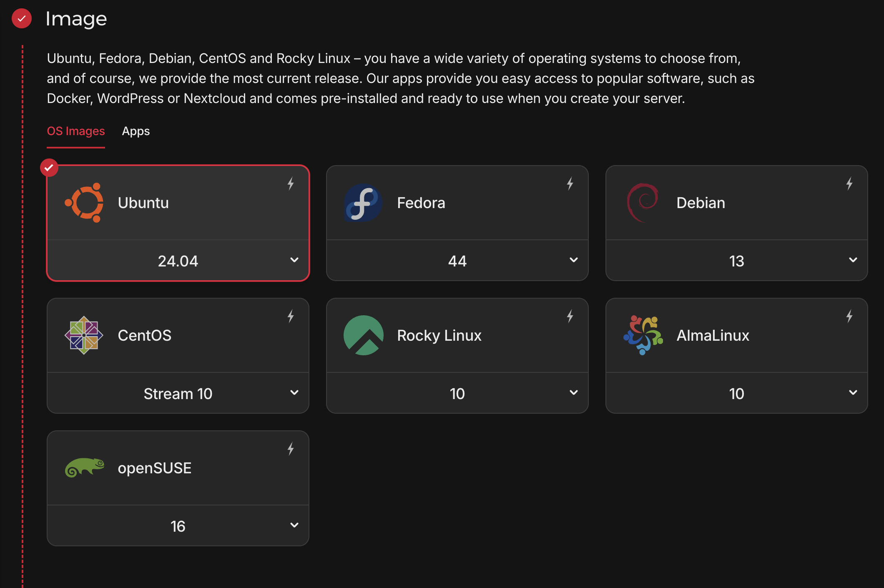Click the Ubuntu logo icon
884x588 pixels.
[84, 203]
